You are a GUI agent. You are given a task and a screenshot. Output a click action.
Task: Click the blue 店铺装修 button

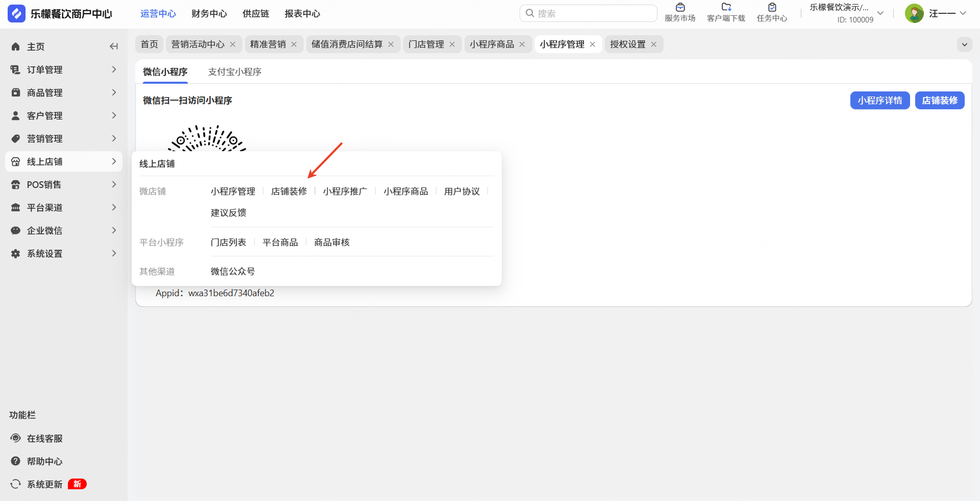click(x=940, y=101)
